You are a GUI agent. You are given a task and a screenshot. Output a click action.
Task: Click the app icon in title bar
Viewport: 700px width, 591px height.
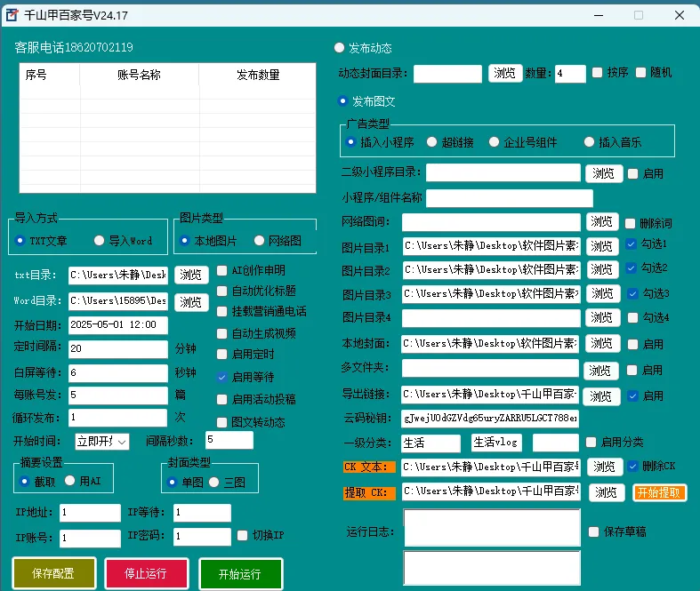point(12,15)
